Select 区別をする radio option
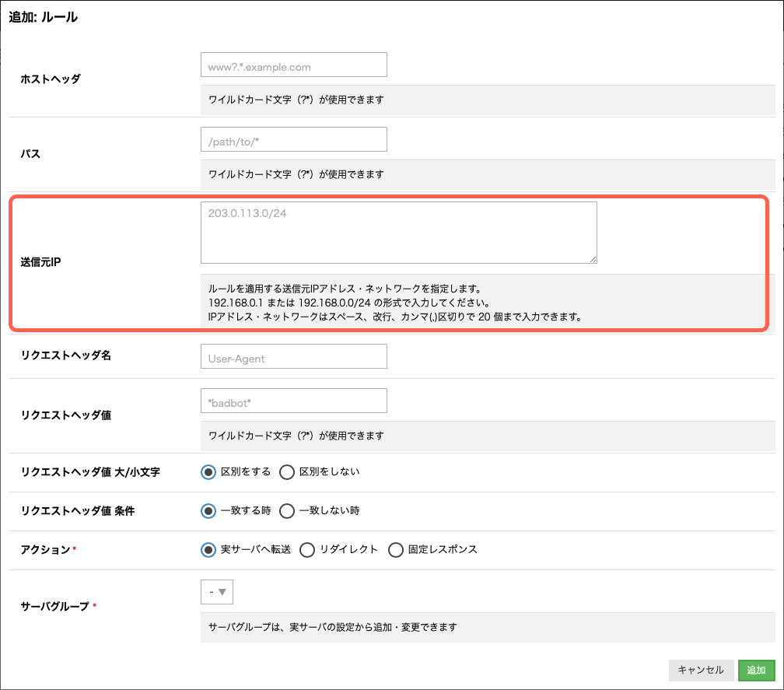The height and width of the screenshot is (690, 784). [x=208, y=472]
